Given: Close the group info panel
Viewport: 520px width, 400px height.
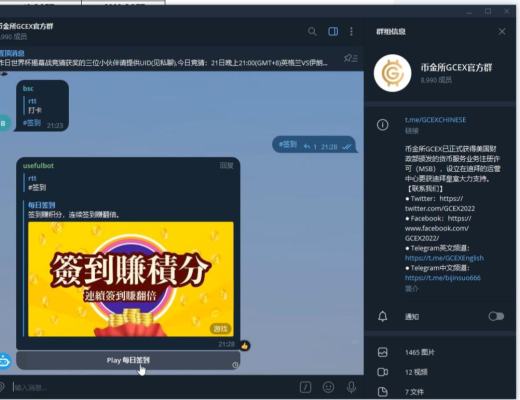Looking at the screenshot, I should tap(502, 32).
